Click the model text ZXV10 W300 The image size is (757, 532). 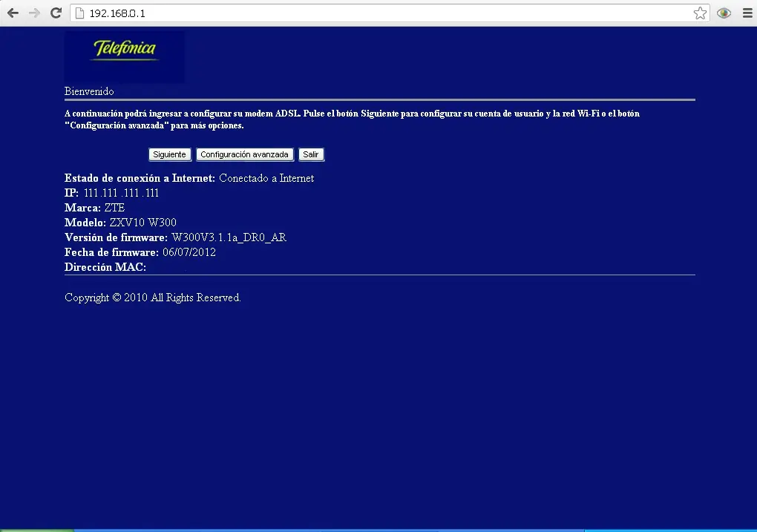point(143,223)
